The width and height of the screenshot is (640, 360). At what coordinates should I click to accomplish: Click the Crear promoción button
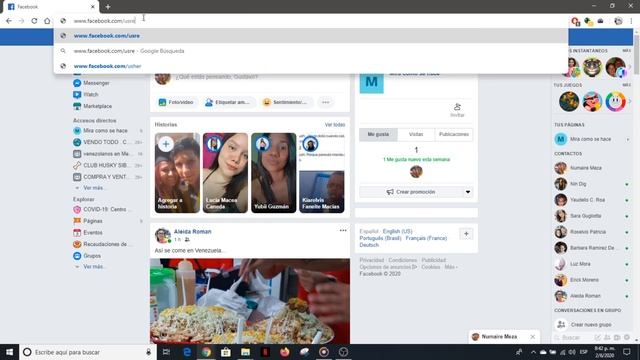coord(411,192)
